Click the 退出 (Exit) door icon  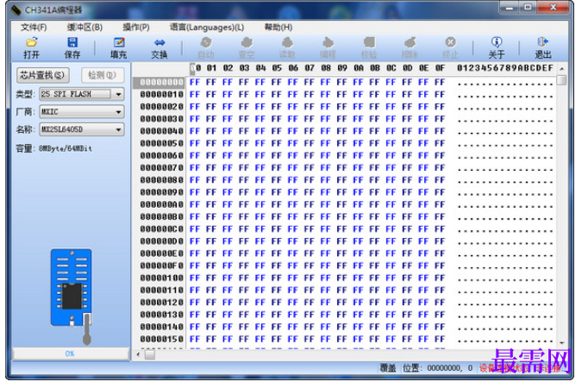pyautogui.click(x=542, y=42)
